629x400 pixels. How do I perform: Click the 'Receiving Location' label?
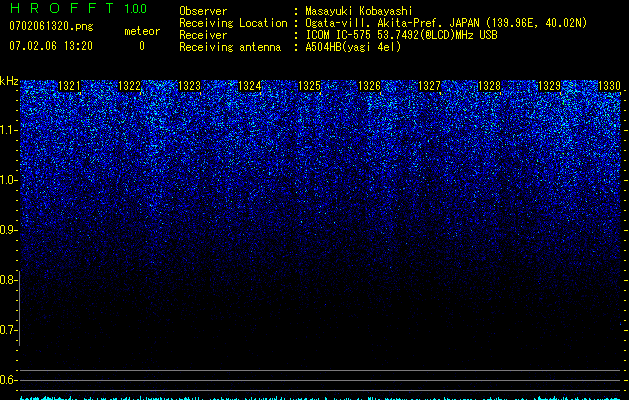coord(233,23)
